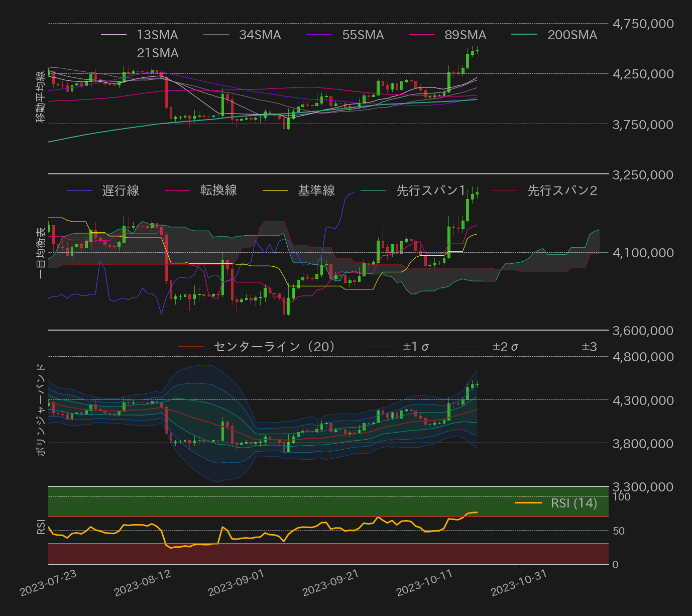The height and width of the screenshot is (616, 692).
Task: Click the 55SMA purple line swatch
Action: click(319, 35)
